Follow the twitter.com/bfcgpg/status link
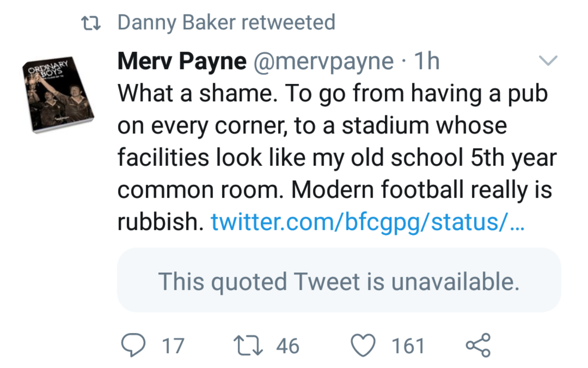This screenshot has height=368, width=588. [x=367, y=222]
